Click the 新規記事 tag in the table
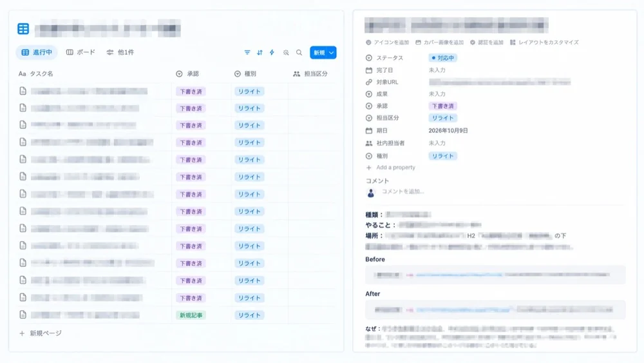Viewport: 644px width, 363px height. (191, 315)
